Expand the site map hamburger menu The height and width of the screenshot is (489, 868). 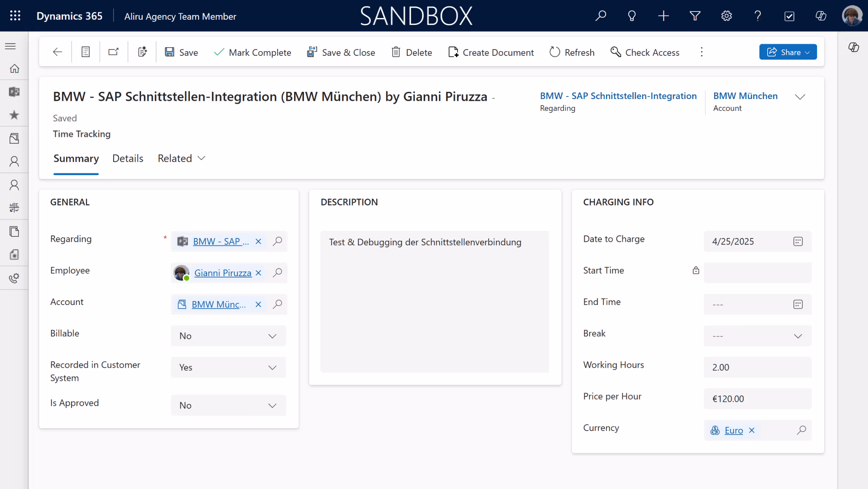click(11, 46)
